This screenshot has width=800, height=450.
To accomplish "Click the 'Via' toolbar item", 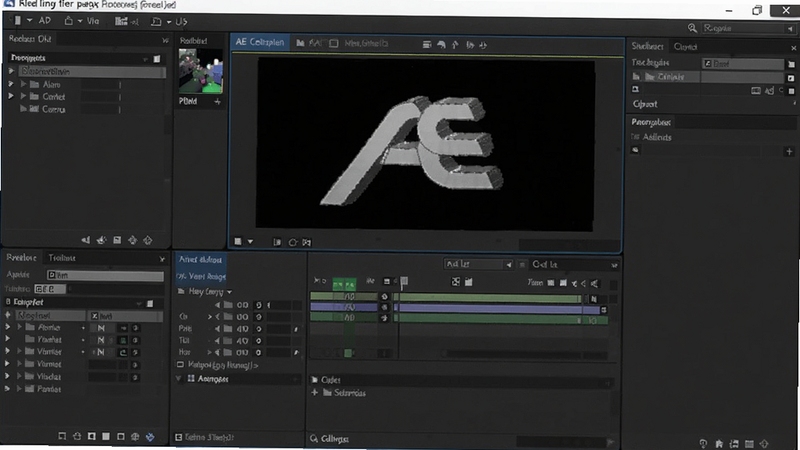I will click(93, 21).
